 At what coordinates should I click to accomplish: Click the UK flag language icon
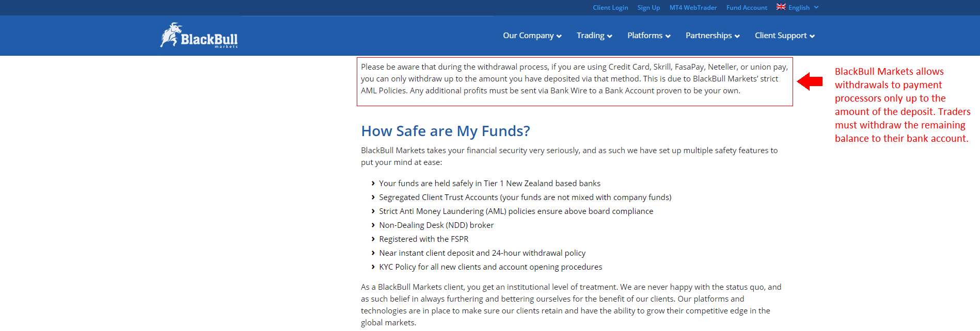point(781,7)
